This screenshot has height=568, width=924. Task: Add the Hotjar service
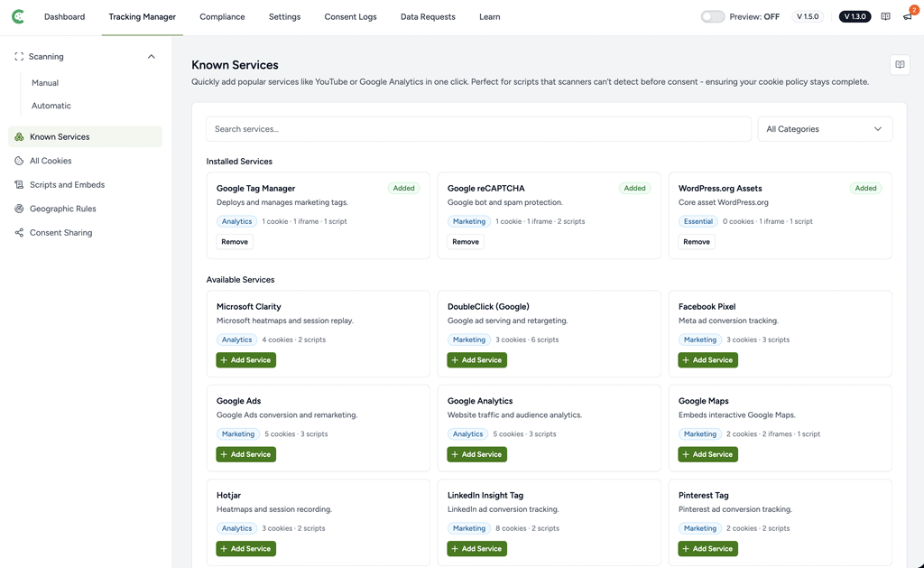coord(245,548)
